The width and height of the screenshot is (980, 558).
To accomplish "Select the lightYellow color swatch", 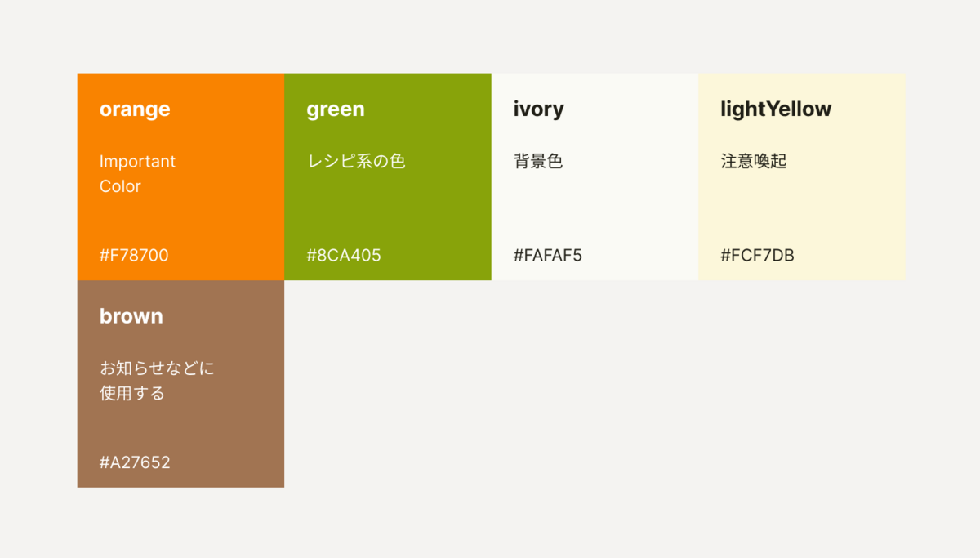I will (x=802, y=176).
